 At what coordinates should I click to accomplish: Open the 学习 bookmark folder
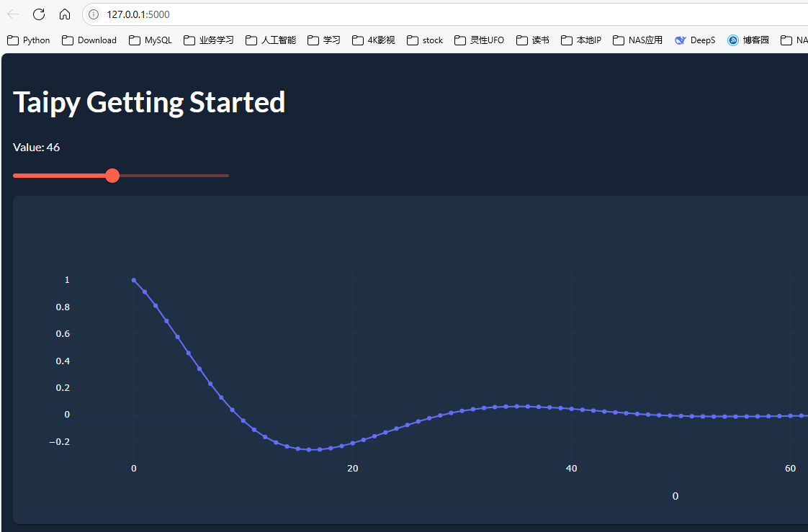(x=324, y=40)
